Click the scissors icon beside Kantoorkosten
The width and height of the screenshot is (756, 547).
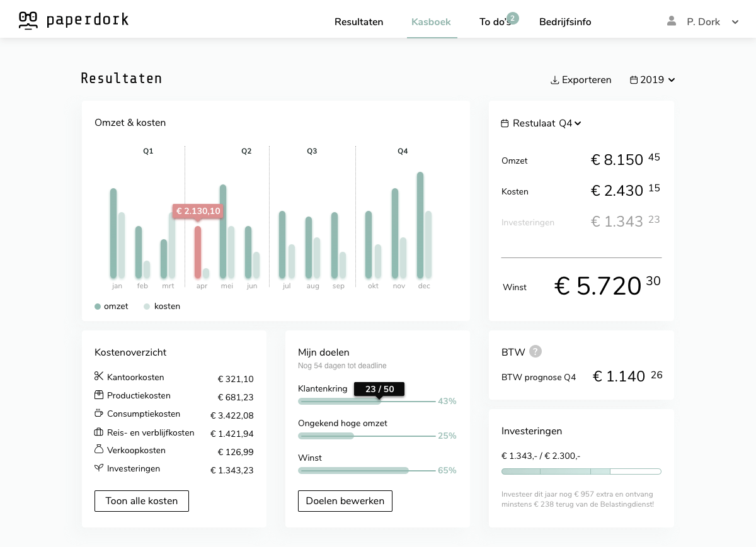point(99,376)
